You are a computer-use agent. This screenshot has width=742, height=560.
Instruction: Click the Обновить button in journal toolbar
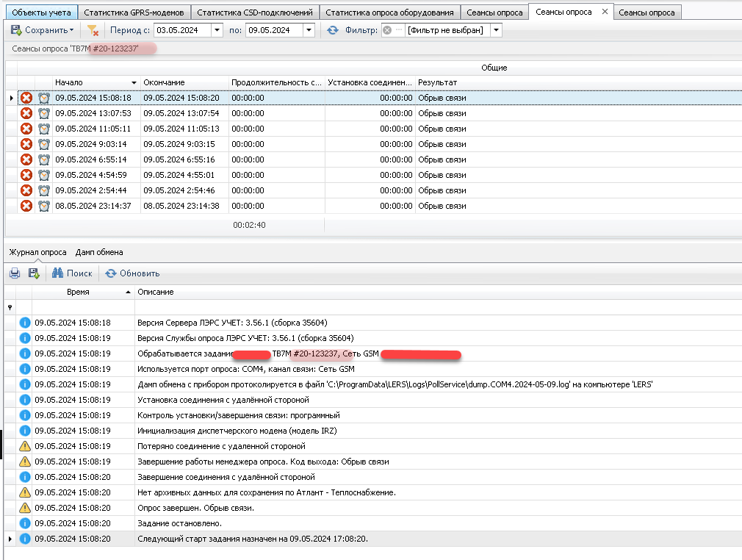(132, 273)
